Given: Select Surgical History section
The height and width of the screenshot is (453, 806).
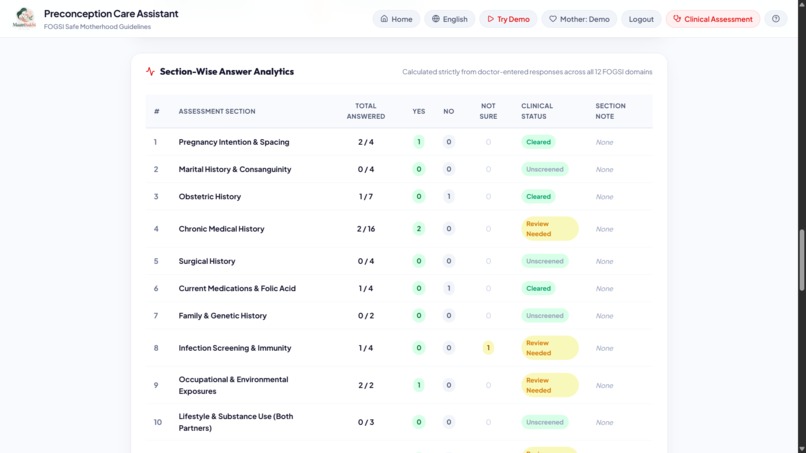Looking at the screenshot, I should (399, 261).
